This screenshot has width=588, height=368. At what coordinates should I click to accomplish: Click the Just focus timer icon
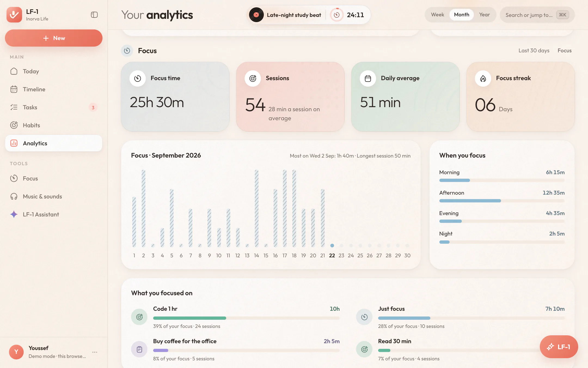pos(364,317)
